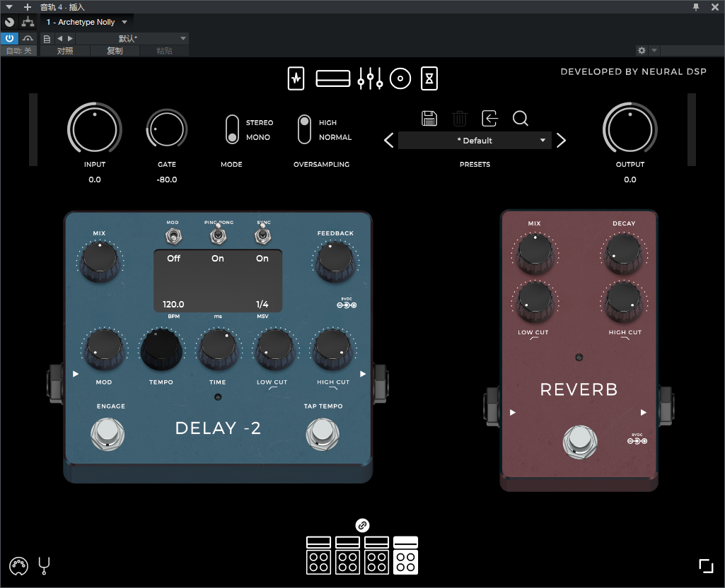Flip the delay PING PONG toggle switch
725x588 pixels.
click(x=219, y=235)
